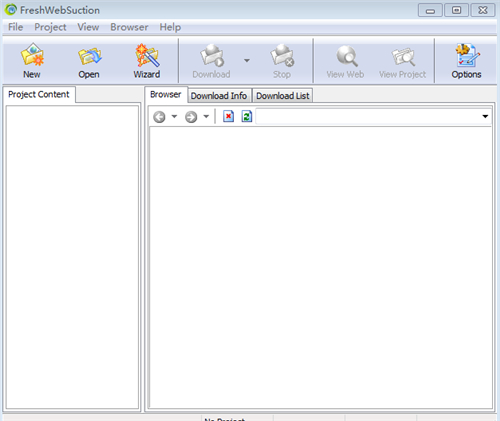Click inside the URL address field
This screenshot has height=421, width=500.
368,116
